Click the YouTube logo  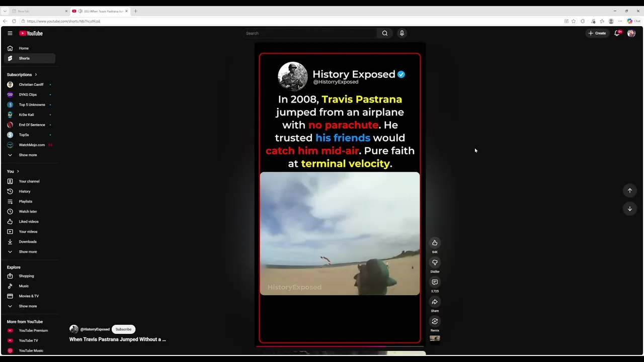tap(31, 33)
